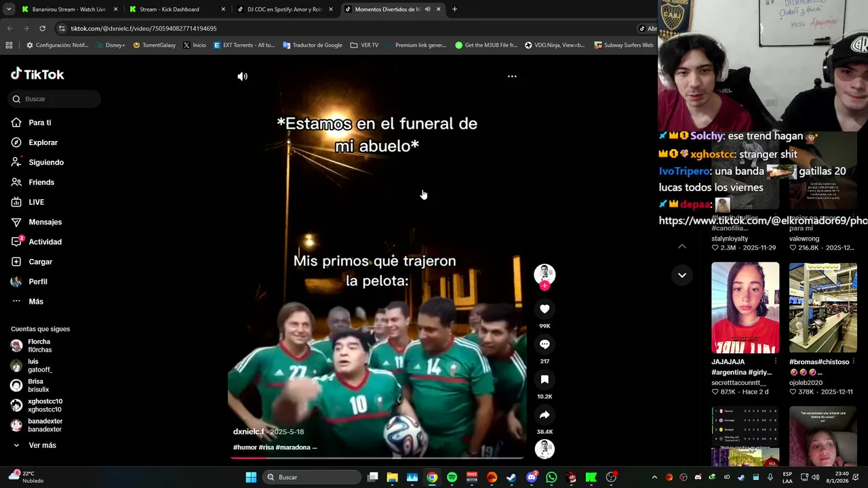Screen dimensions: 868x488
Task: Open followed account Brisa brisulix
Action: point(31,386)
